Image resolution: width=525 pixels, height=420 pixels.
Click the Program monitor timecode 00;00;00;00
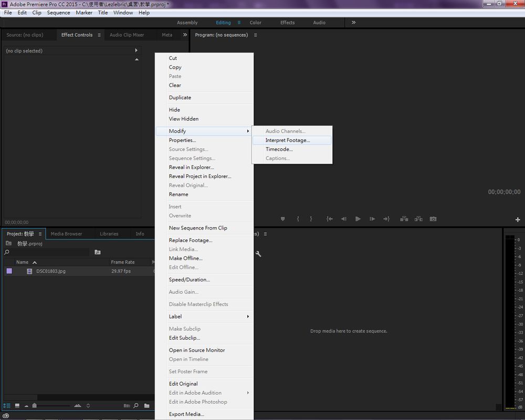[504, 192]
